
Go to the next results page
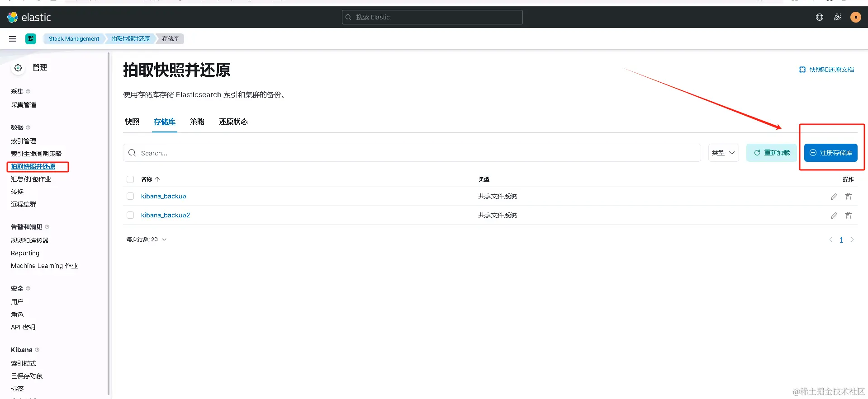[x=852, y=239]
